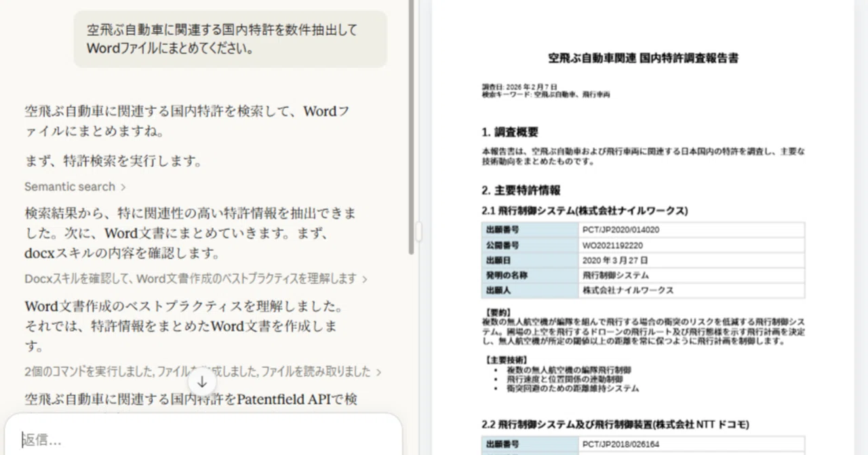Screen dimensions: 868x455
Task: Click the table cell 2020年3月27日
Action: pyautogui.click(x=692, y=260)
